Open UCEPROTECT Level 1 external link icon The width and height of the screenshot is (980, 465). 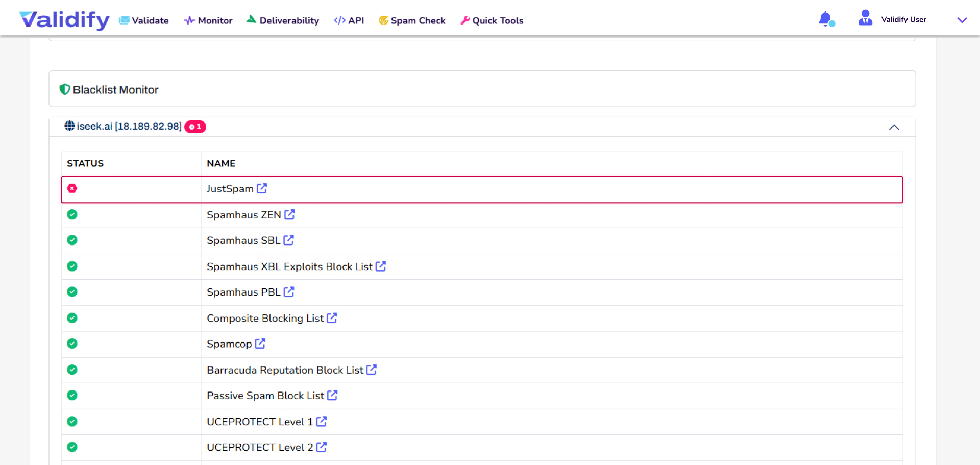coord(322,421)
